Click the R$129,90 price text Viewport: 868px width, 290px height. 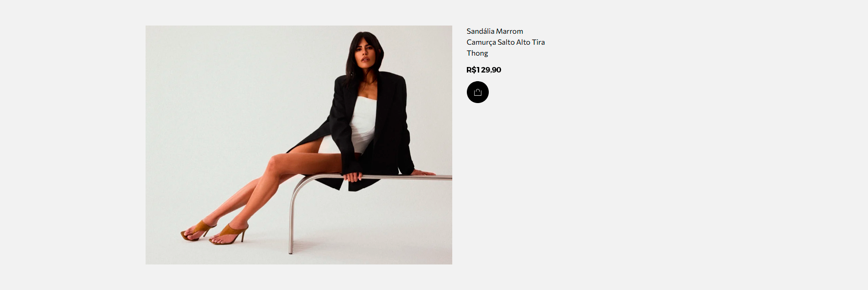coord(484,70)
